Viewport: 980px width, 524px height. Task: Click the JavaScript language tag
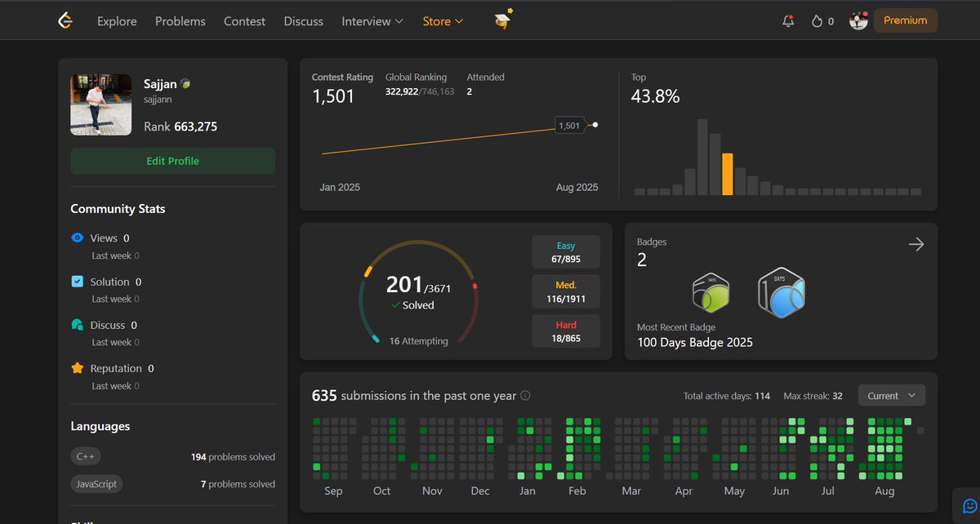pos(96,484)
